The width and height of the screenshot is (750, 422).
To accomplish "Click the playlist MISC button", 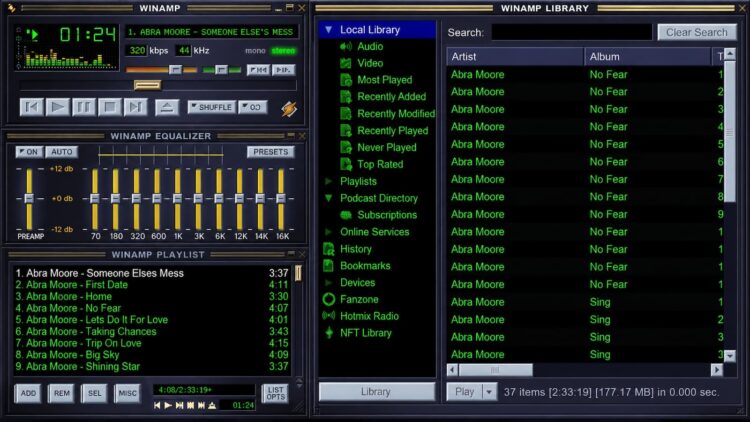I will (x=127, y=393).
